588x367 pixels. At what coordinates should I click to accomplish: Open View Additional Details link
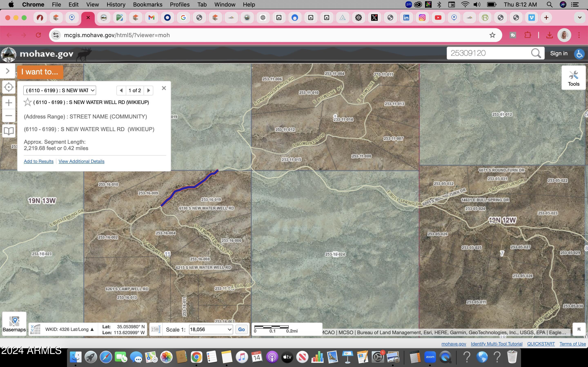81,161
